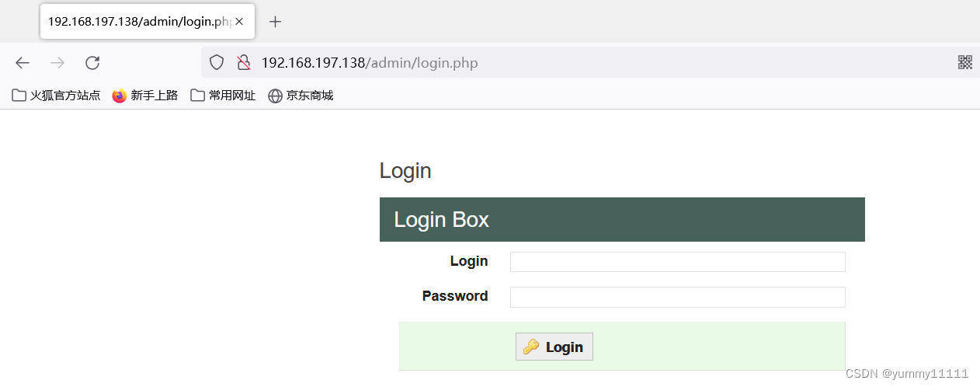Close the login.php tab

[239, 22]
